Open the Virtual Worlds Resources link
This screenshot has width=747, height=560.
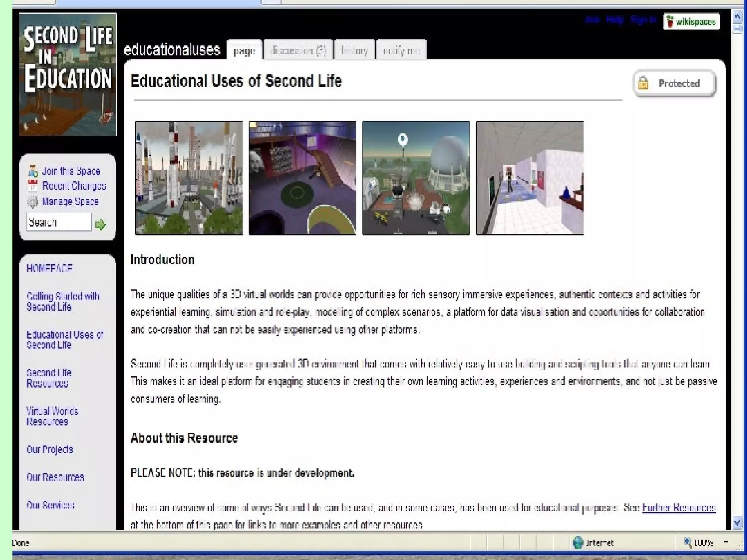(x=52, y=416)
